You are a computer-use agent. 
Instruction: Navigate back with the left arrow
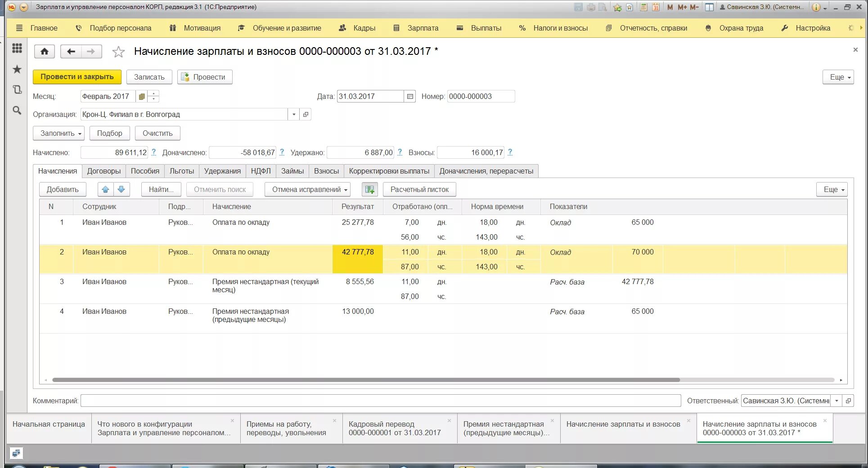(71, 51)
